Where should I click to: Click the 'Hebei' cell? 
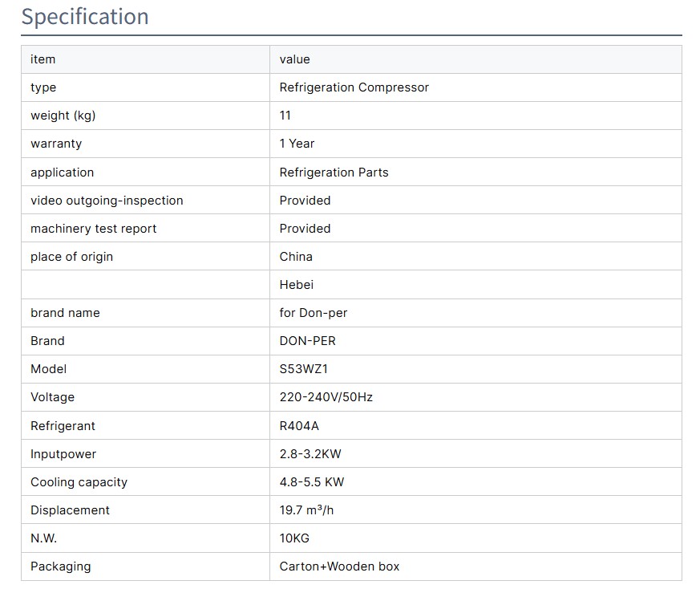[296, 285]
